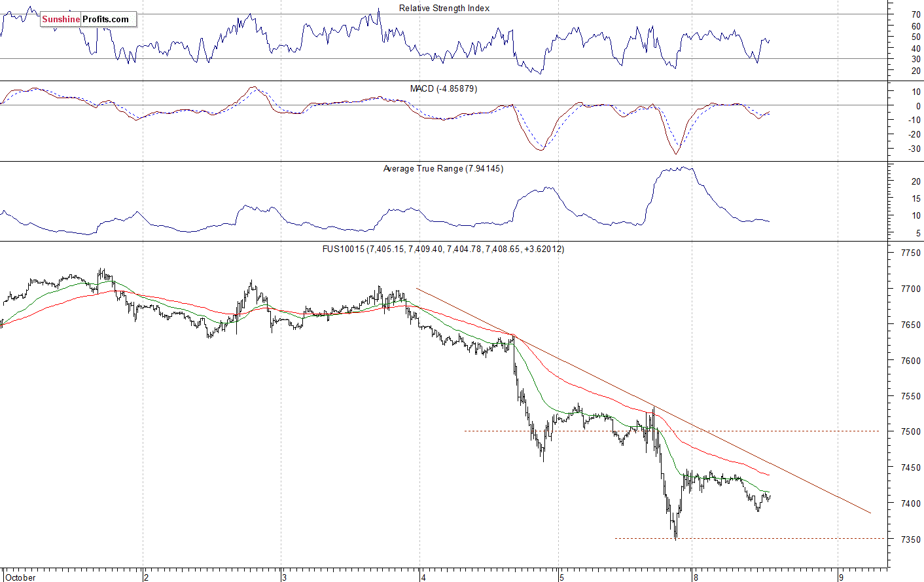Click the date axis label 9
This screenshot has width=924, height=582.
(841, 577)
